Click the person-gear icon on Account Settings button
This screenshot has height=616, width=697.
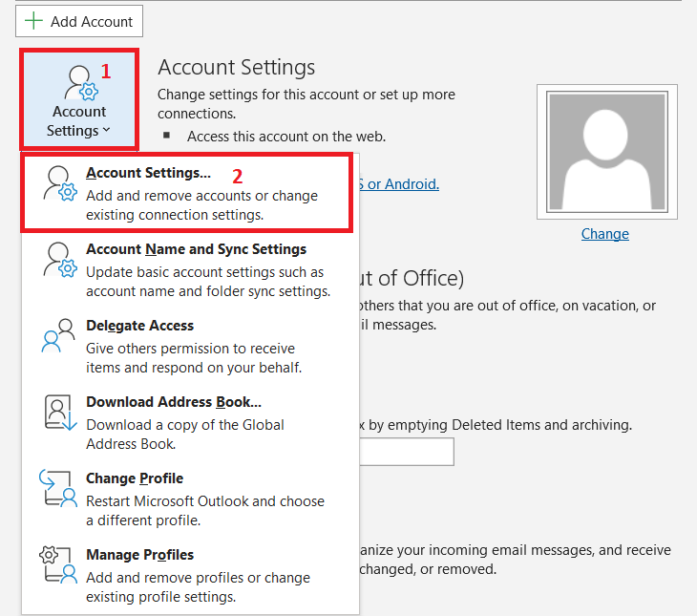pyautogui.click(x=79, y=83)
